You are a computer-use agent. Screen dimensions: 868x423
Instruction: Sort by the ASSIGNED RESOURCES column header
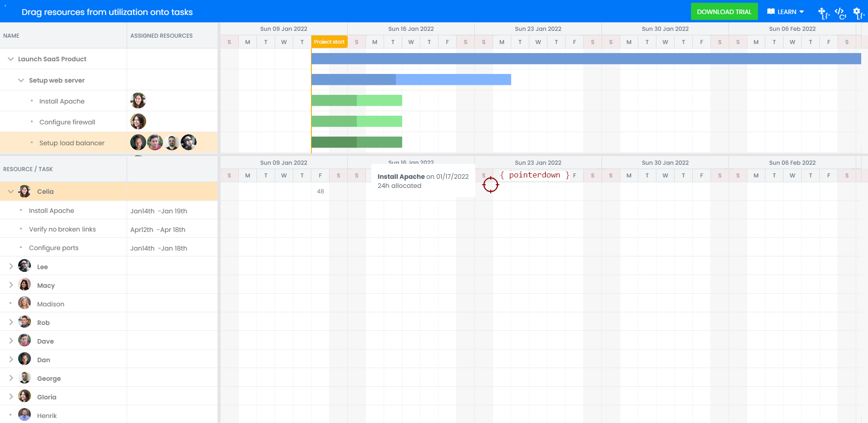pos(161,36)
